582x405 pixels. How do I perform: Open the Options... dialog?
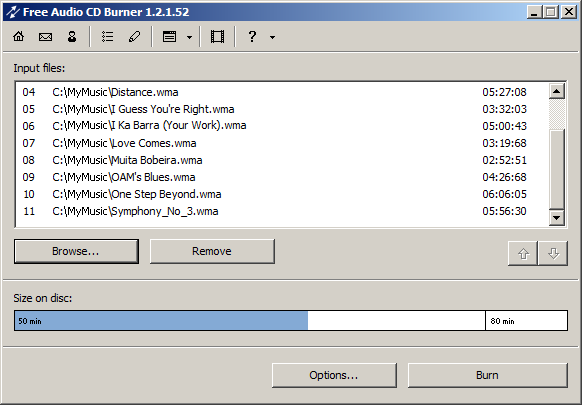click(334, 375)
